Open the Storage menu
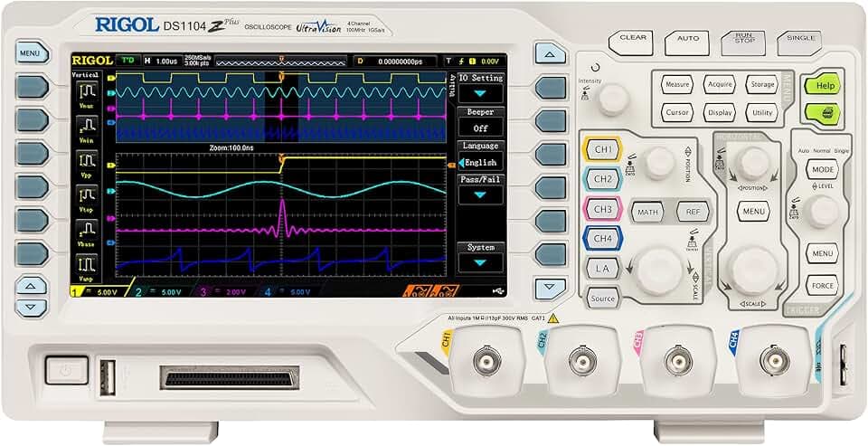This screenshot has width=868, height=446. tap(762, 85)
